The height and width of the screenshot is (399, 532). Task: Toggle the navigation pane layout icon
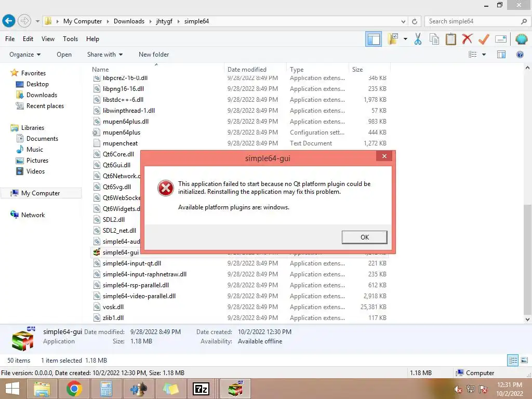point(374,39)
